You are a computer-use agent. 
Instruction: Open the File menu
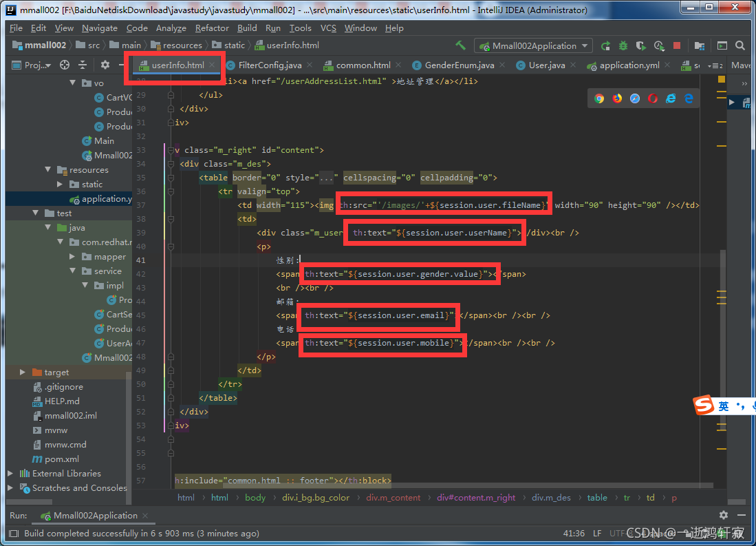click(x=16, y=28)
